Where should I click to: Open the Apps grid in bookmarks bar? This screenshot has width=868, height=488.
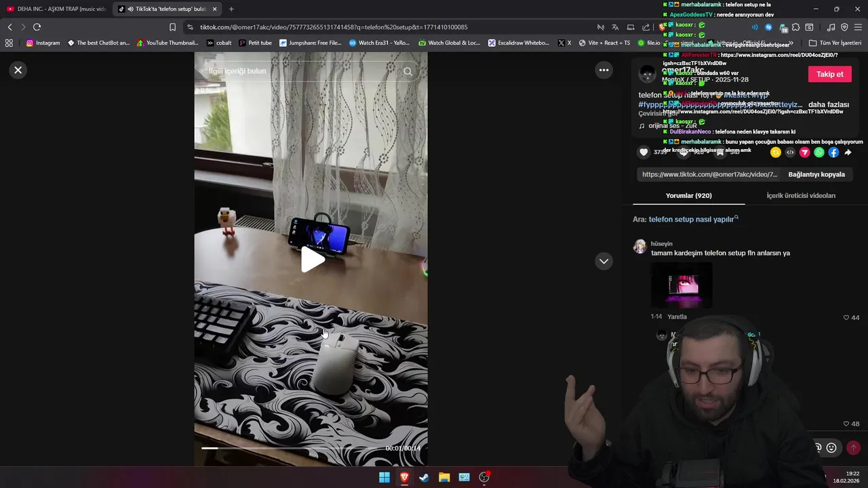[9, 43]
